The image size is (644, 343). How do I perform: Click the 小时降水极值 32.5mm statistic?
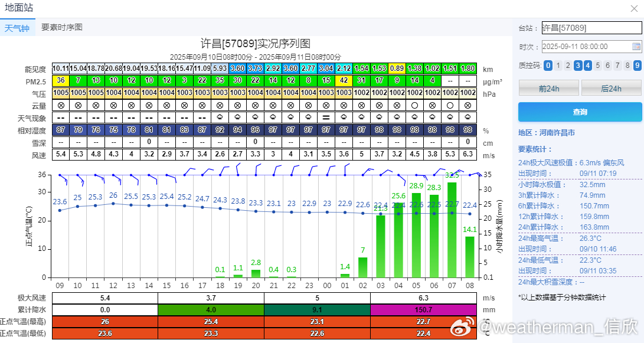(562, 184)
